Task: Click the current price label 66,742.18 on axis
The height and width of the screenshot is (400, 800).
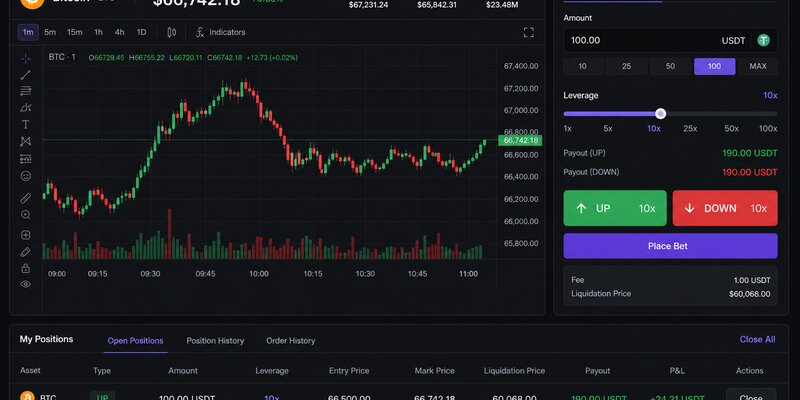Action: pyautogui.click(x=520, y=140)
